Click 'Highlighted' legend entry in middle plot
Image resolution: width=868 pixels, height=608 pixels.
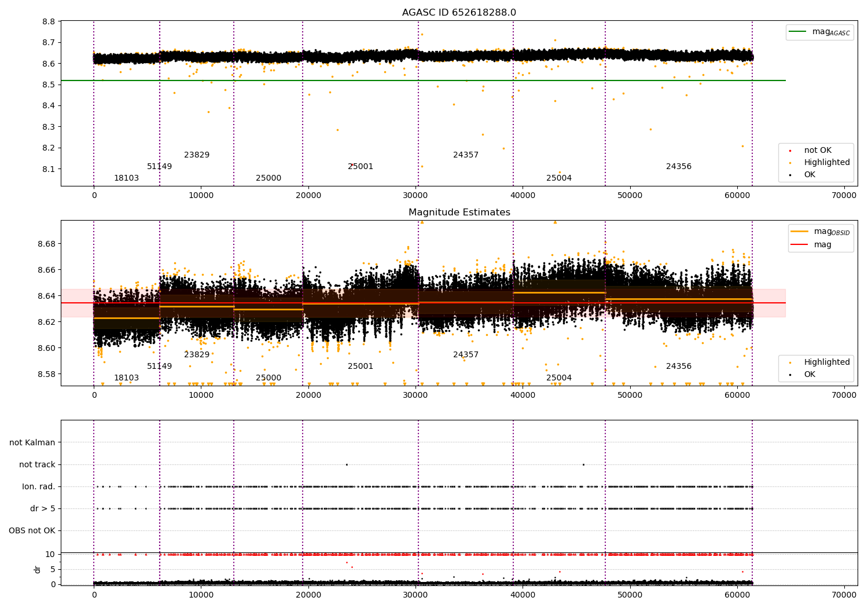pyautogui.click(x=817, y=362)
